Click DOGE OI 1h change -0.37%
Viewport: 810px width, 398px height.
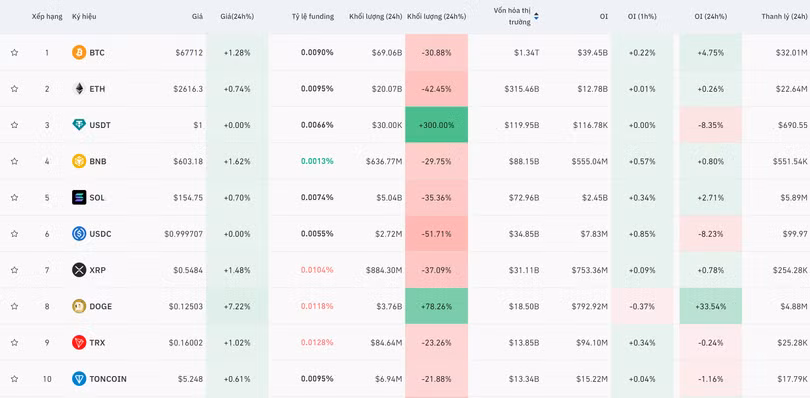point(642,306)
